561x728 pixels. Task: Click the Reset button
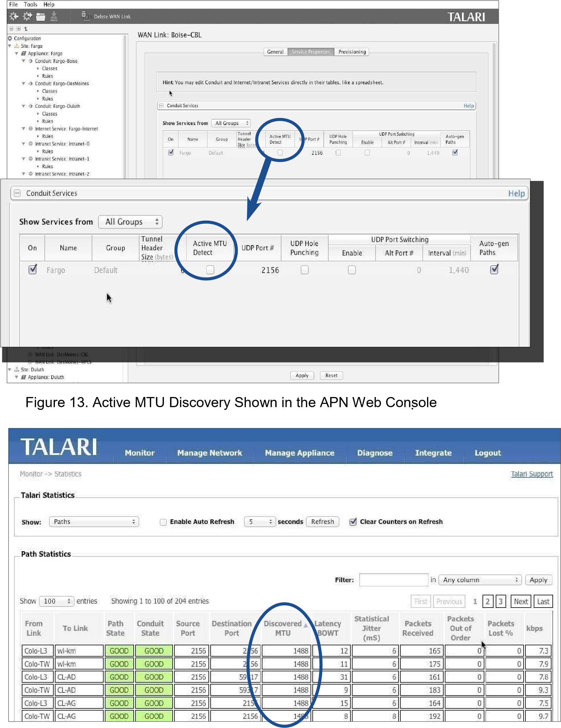331,375
